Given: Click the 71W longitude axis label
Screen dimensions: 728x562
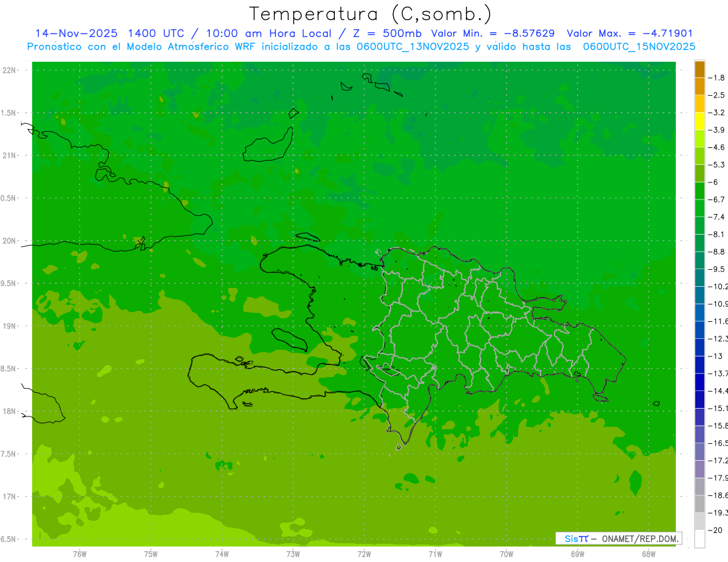Looking at the screenshot, I should coord(435,554).
